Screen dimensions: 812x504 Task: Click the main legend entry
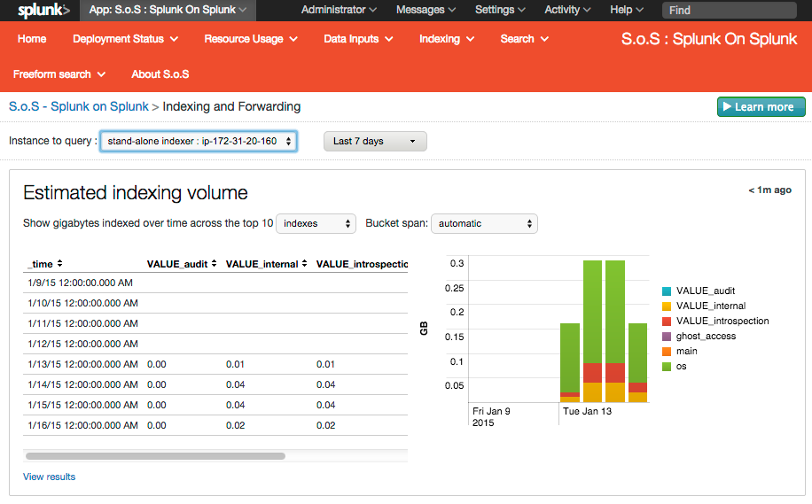pyautogui.click(x=687, y=351)
